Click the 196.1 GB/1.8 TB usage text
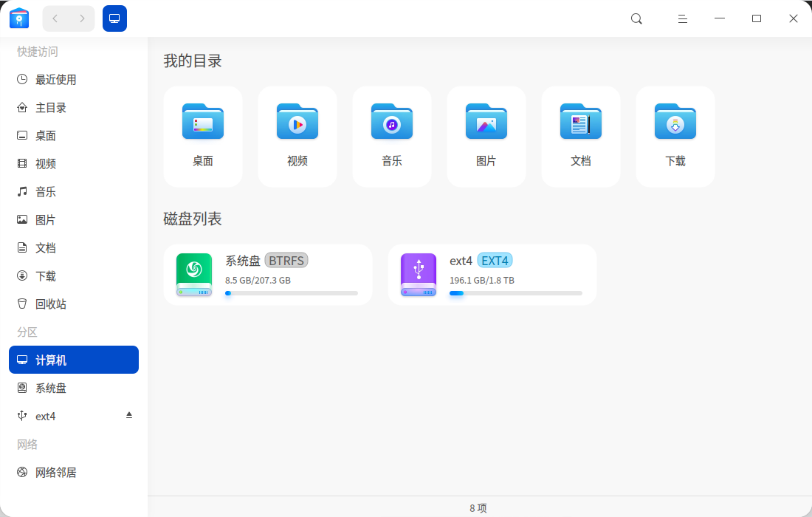This screenshot has height=517, width=812. [482, 280]
